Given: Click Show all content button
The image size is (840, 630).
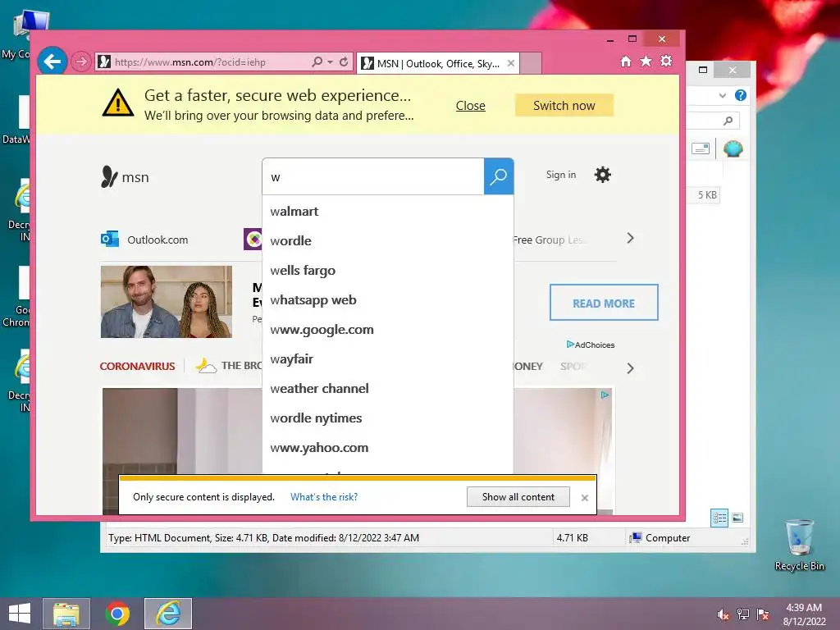Looking at the screenshot, I should coord(518,496).
